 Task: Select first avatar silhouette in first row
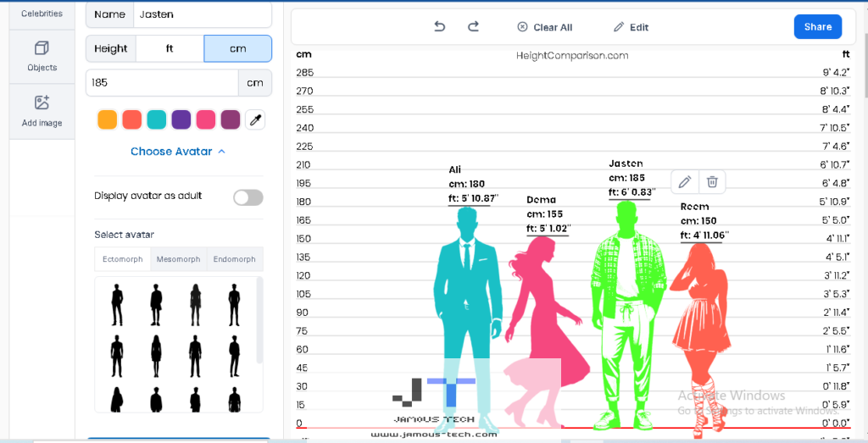click(117, 305)
